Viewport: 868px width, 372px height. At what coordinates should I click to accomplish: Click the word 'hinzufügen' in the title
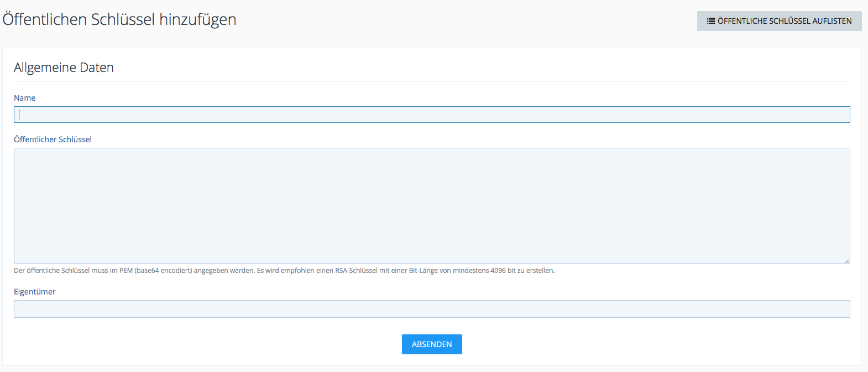(197, 19)
